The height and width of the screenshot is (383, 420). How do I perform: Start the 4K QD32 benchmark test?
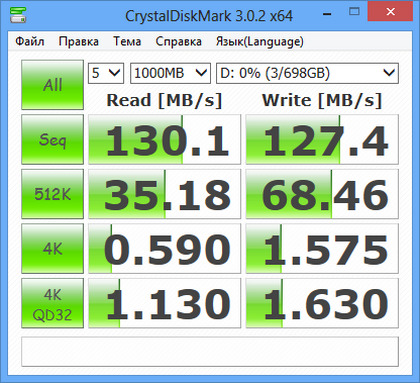(x=52, y=303)
